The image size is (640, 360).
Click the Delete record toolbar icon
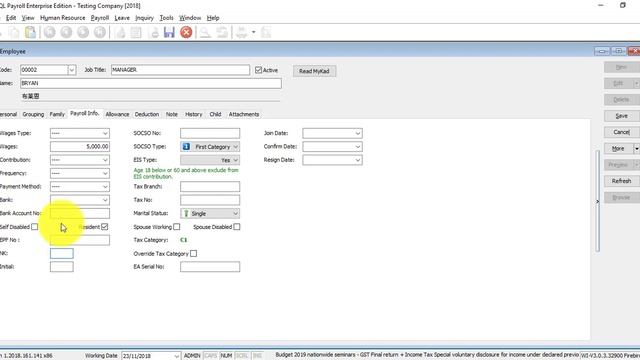coord(154,33)
